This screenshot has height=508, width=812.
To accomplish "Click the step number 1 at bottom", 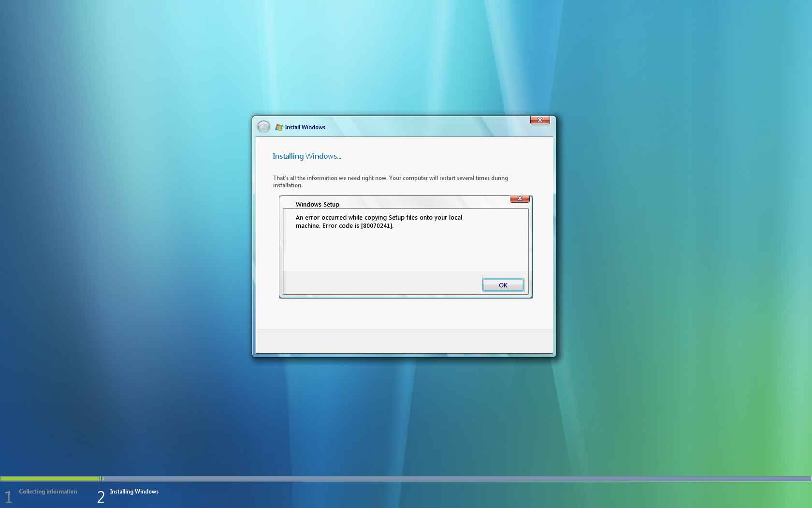I will coord(8,497).
